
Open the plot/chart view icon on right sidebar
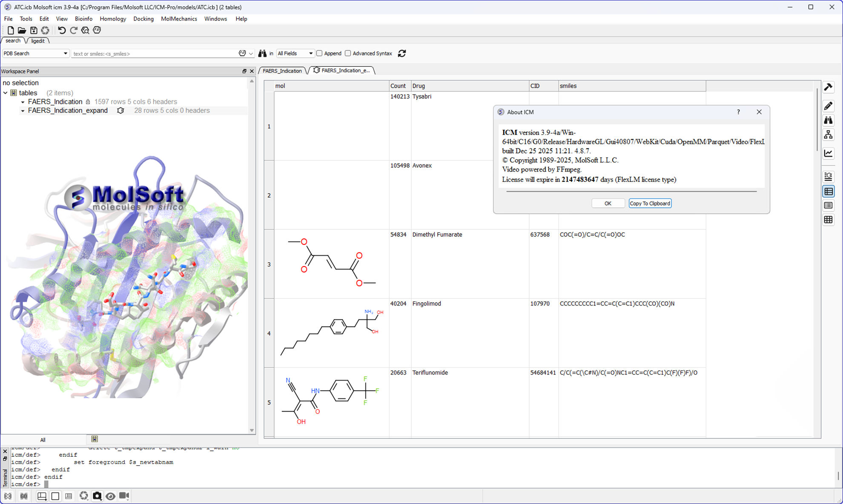pyautogui.click(x=829, y=154)
